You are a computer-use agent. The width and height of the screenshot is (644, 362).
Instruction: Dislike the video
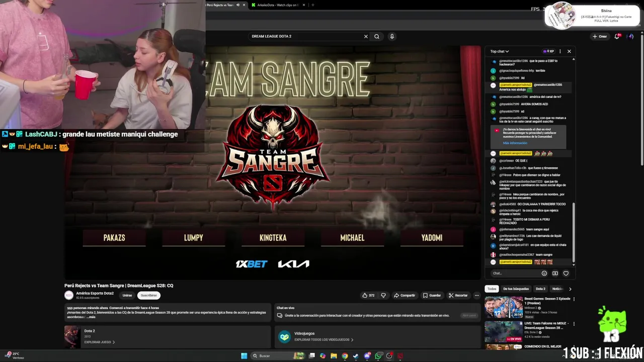[383, 296]
